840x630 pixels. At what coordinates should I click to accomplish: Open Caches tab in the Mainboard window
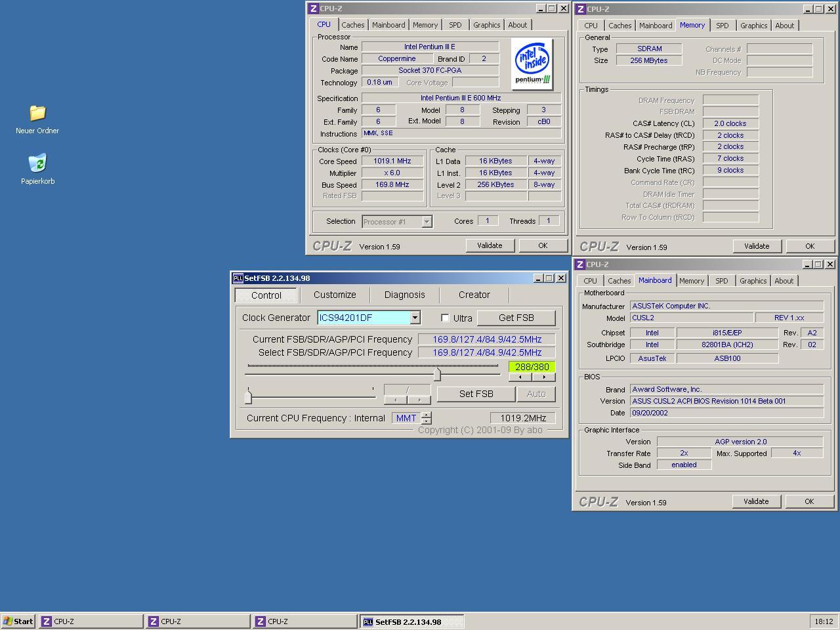point(619,281)
